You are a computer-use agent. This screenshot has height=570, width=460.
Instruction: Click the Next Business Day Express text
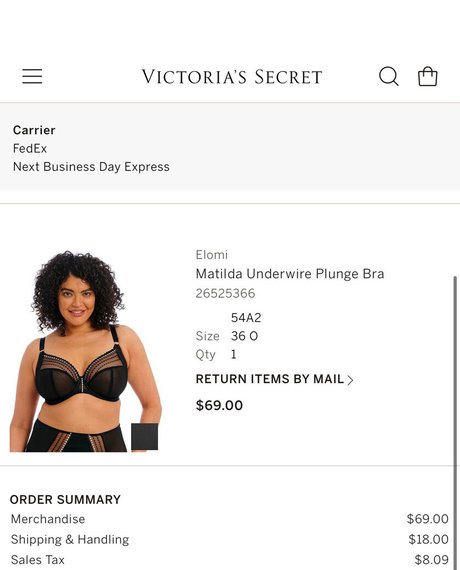coord(91,167)
